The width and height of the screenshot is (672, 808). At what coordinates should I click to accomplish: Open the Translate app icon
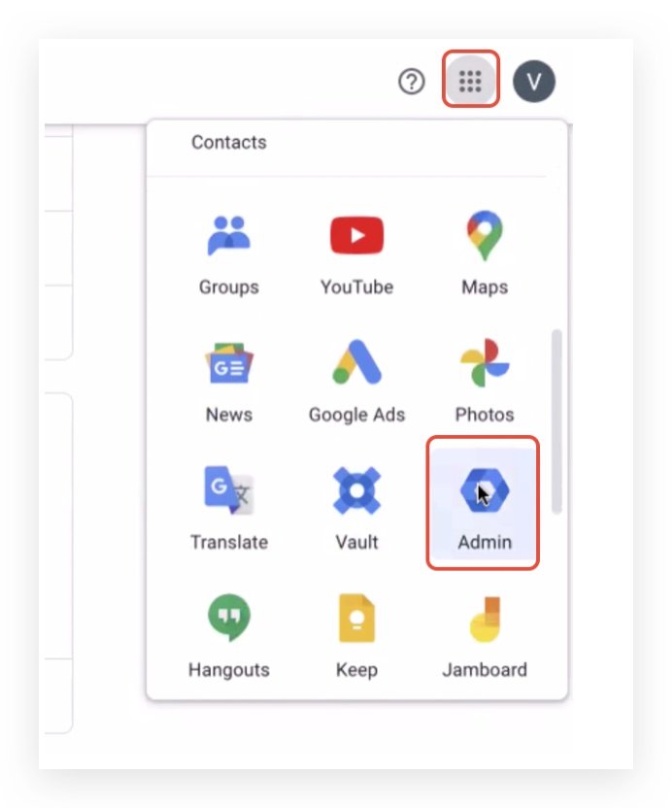(229, 490)
